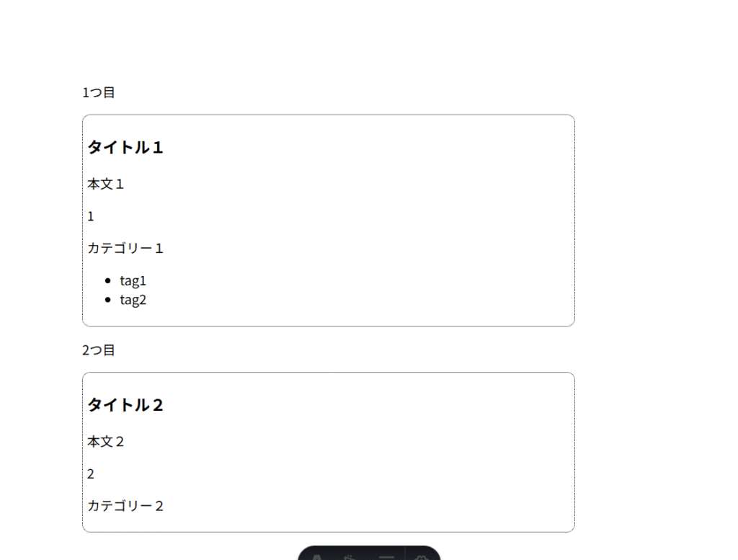Open dev toolbar settings gear
Viewport: 738px width, 560px height.
(x=422, y=556)
